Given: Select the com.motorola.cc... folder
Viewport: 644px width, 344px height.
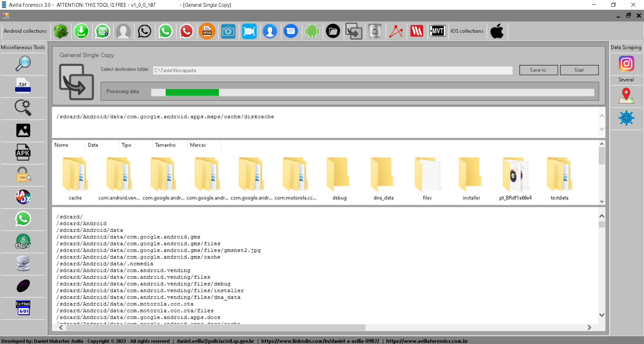Looking at the screenshot, I should pos(295,179).
